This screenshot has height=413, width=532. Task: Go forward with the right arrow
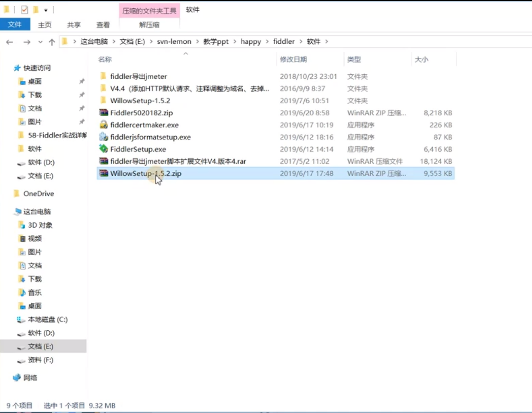coord(27,42)
